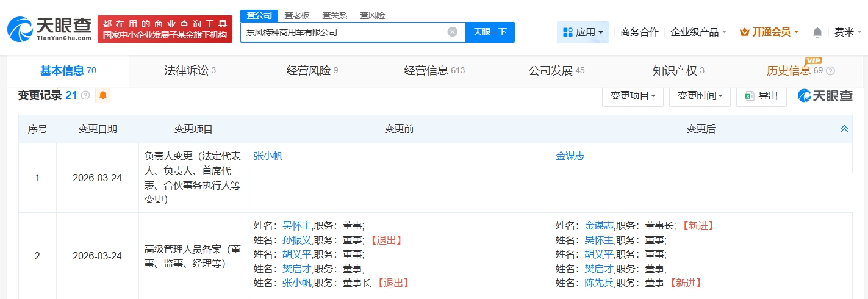868x299 pixels.
Task: Switch to the 法律诉讼 tab
Action: (x=190, y=71)
